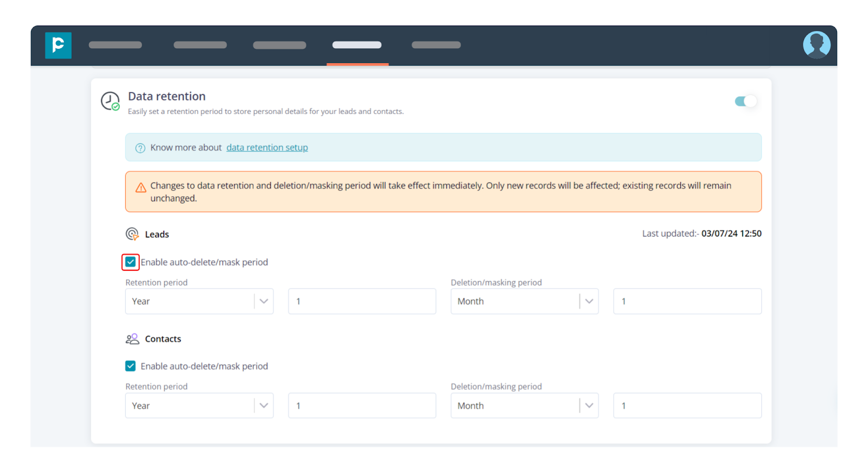Open Contacts Retention period Year dropdown
The width and height of the screenshot is (868, 475).
pyautogui.click(x=199, y=406)
